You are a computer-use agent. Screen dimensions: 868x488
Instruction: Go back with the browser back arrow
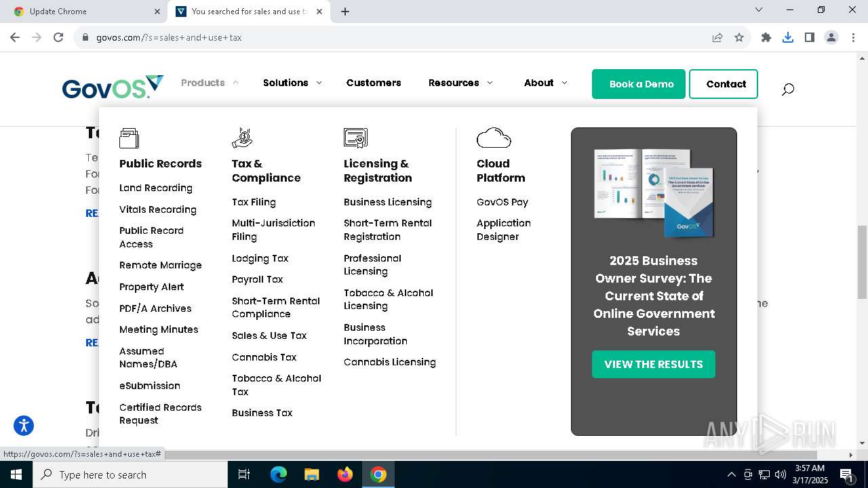(15, 37)
